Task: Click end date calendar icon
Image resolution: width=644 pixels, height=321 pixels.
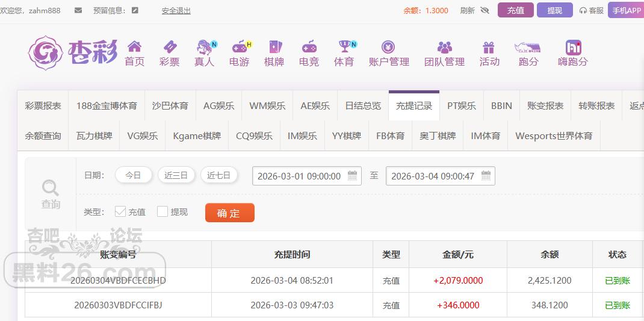Action: point(486,175)
